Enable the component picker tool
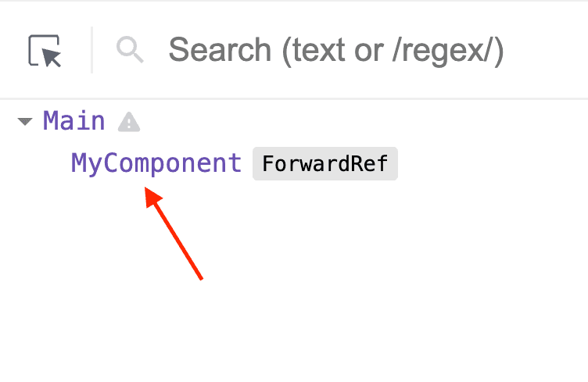The height and width of the screenshot is (382, 588). tap(45, 51)
